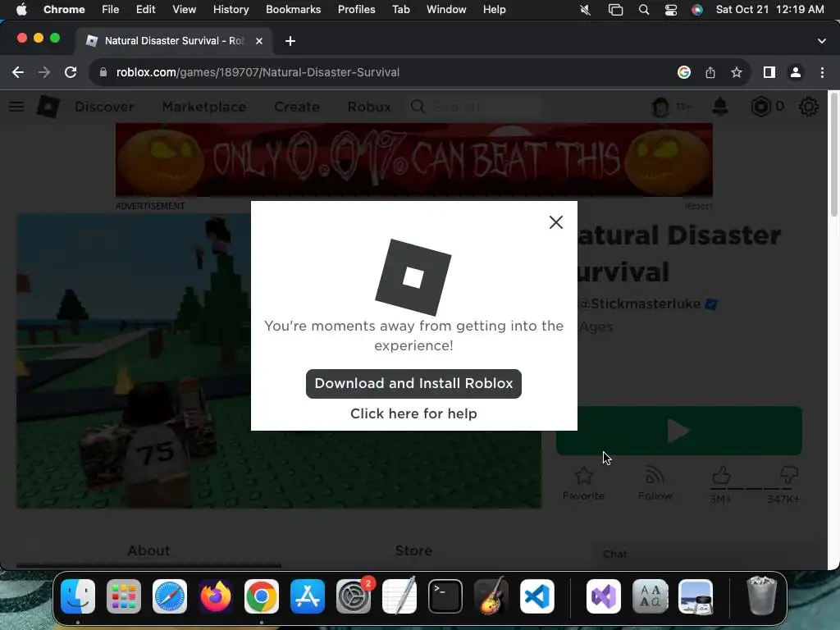Open a new Chrome tab
The width and height of the screenshot is (840, 630).
(290, 41)
